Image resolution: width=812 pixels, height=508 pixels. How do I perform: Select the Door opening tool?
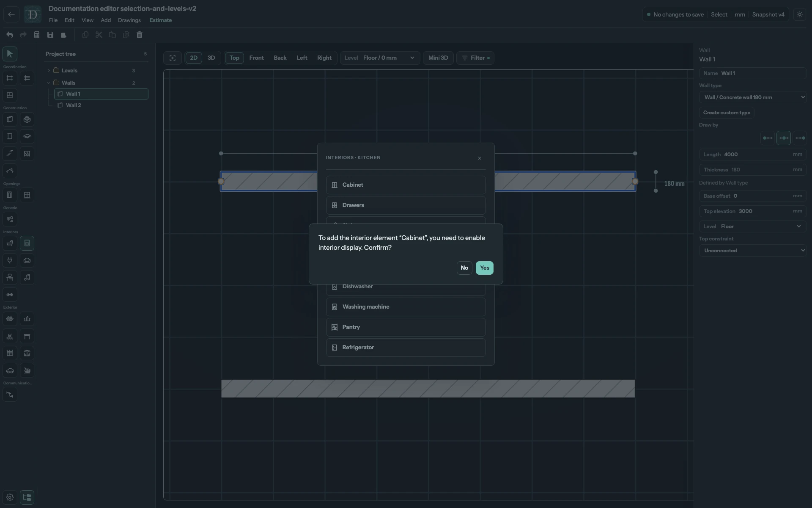pos(10,195)
